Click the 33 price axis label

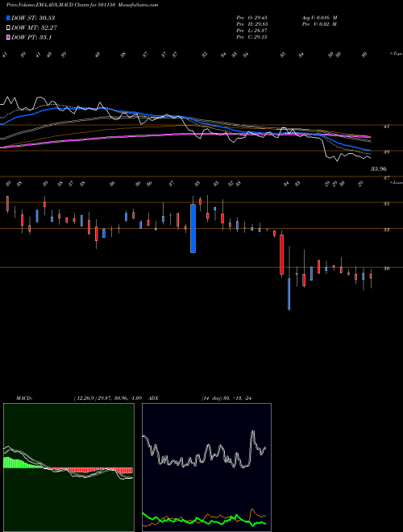tap(386, 230)
